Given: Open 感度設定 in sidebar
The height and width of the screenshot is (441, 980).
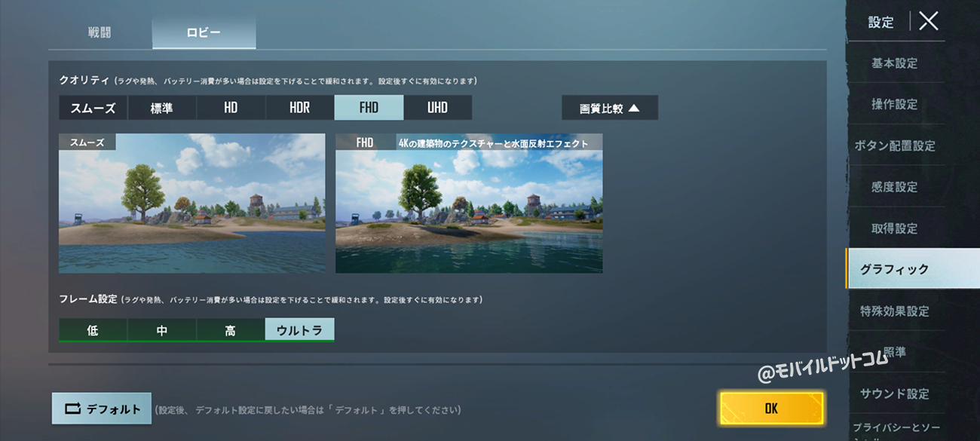Looking at the screenshot, I should point(895,187).
